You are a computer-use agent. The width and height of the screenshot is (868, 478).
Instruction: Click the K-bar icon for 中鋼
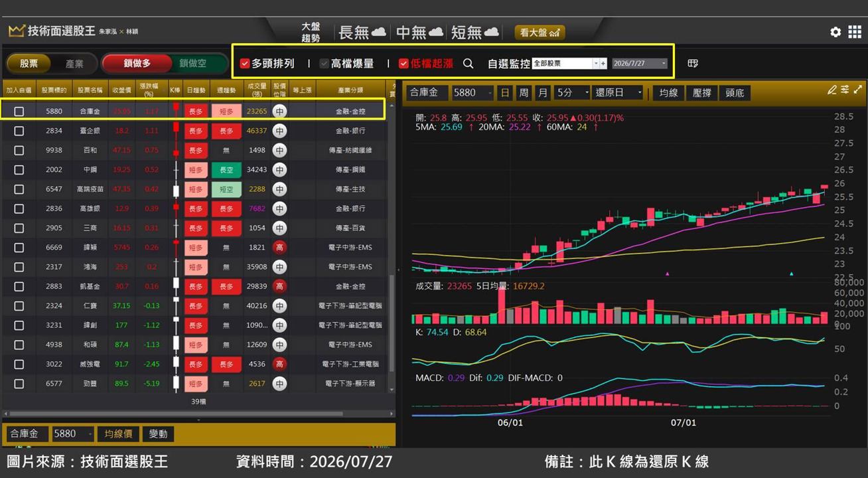pos(176,170)
